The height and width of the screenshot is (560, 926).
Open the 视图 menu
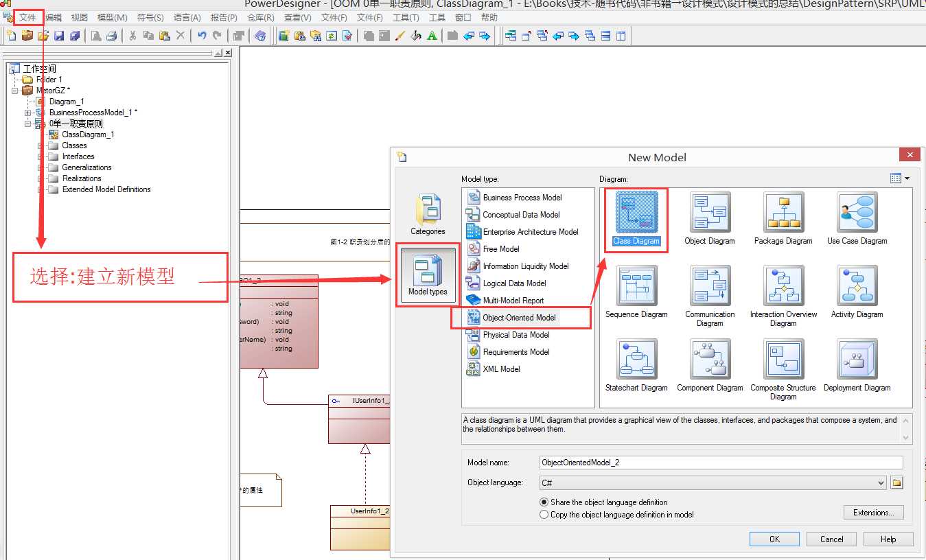80,18
